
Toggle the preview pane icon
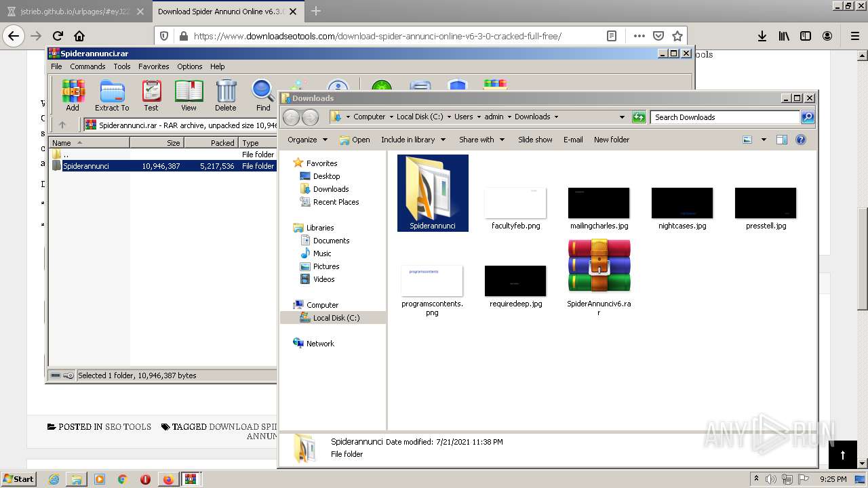(782, 140)
